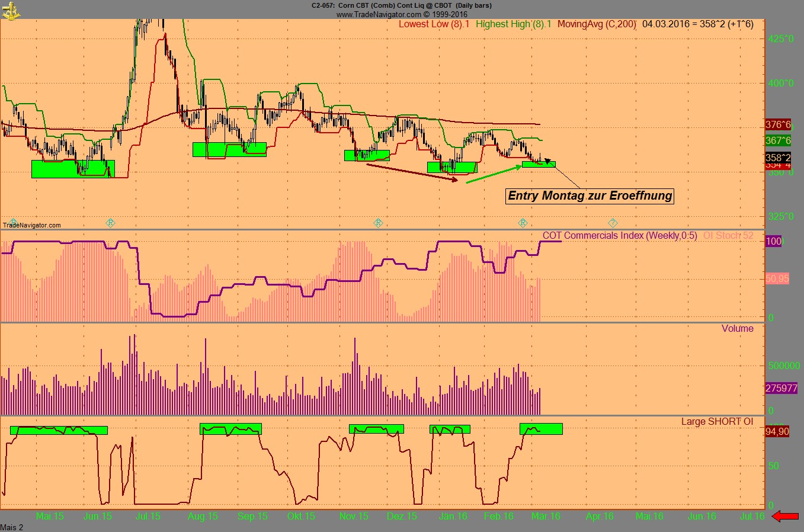Click the Jul.16 date on the time axis
The width and height of the screenshot is (804, 532).
click(752, 516)
